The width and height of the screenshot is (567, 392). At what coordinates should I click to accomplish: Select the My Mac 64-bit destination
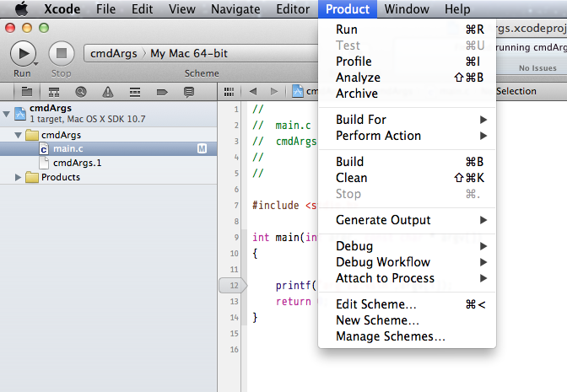click(x=189, y=53)
